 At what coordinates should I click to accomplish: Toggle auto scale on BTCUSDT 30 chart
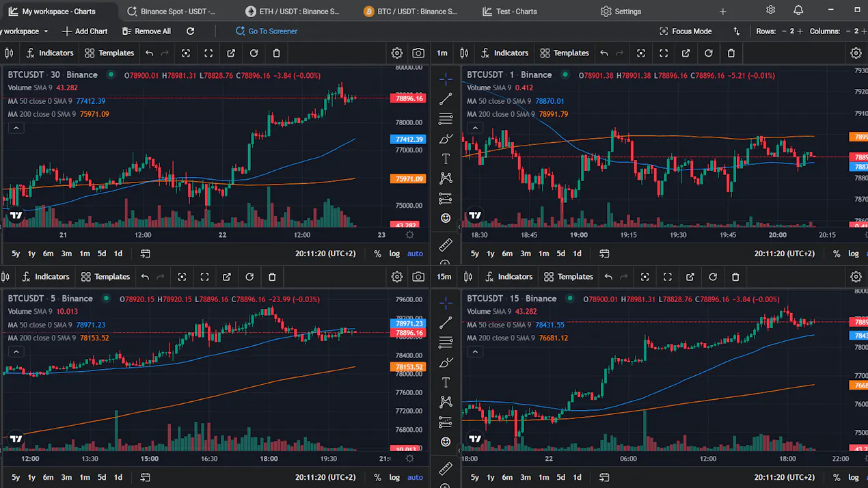tap(415, 254)
